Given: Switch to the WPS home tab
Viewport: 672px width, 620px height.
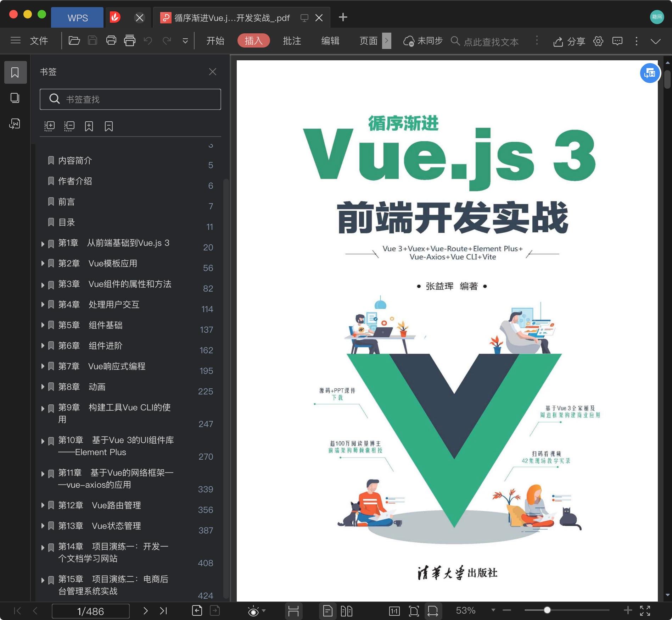Looking at the screenshot, I should (x=77, y=18).
